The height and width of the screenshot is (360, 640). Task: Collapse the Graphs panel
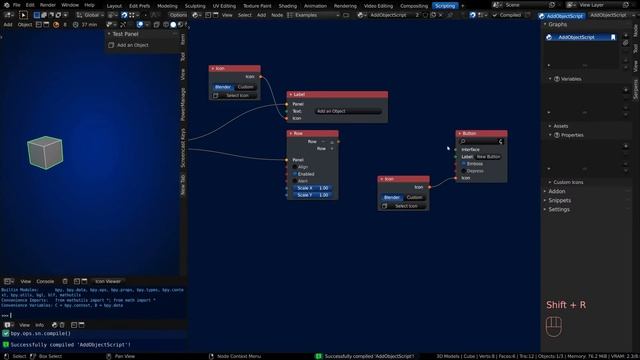pos(545,24)
